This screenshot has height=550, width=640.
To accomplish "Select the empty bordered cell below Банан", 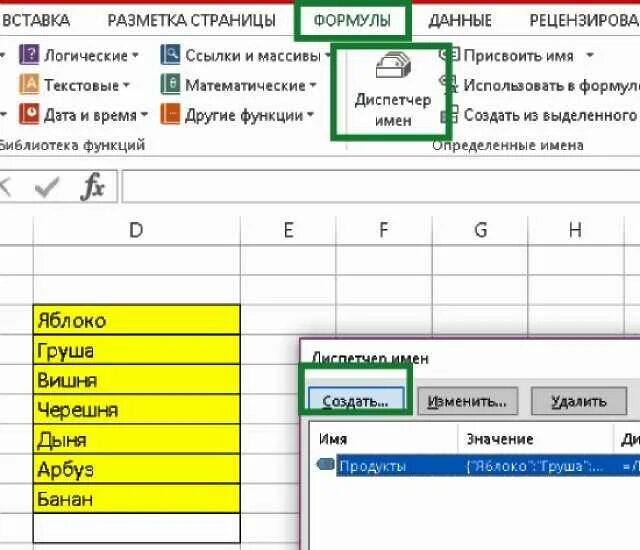I will [136, 528].
